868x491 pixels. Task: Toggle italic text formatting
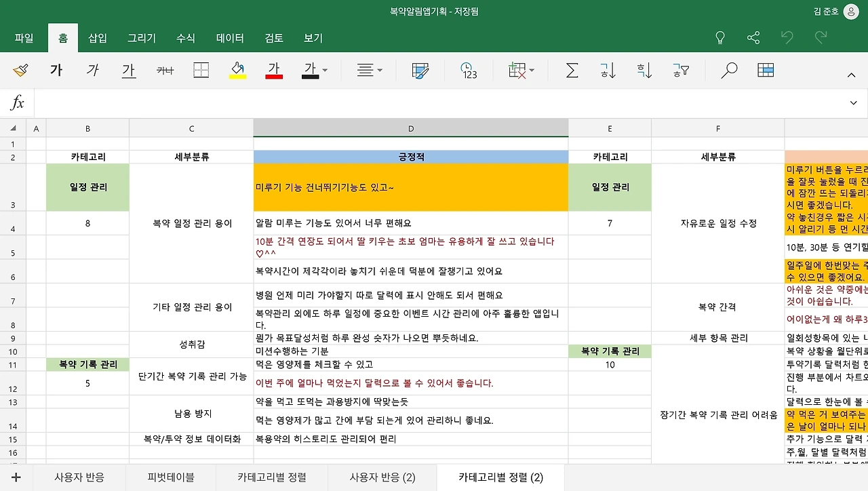[x=93, y=70]
